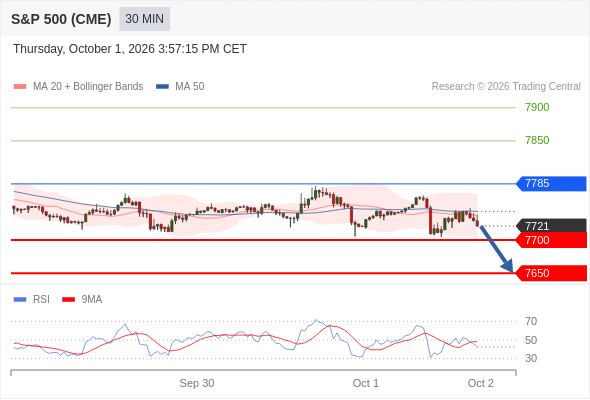Screen dimensions: 590x400
Task: Click the 7850 resistance level label
Action: [x=537, y=140]
